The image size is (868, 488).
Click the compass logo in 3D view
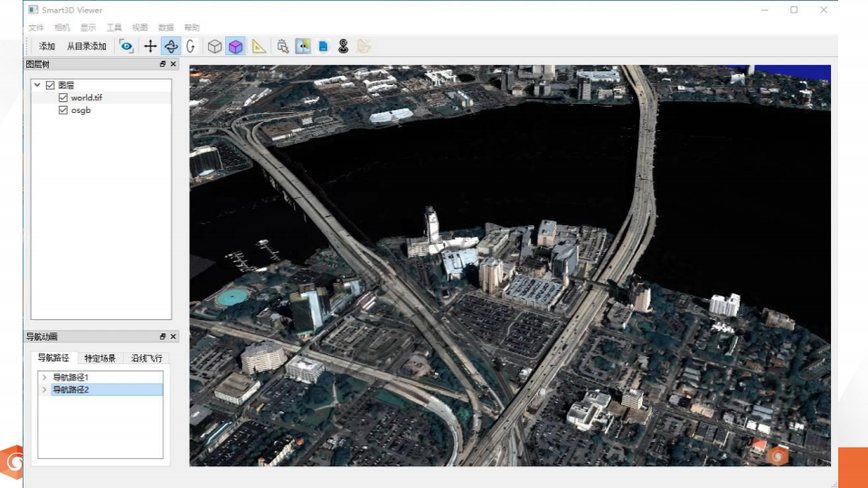(778, 455)
